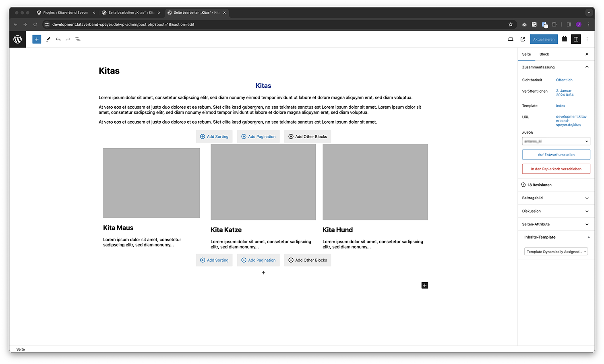Image resolution: width=604 pixels, height=364 pixels.
Task: Bookmark this page with star icon
Action: pyautogui.click(x=511, y=25)
